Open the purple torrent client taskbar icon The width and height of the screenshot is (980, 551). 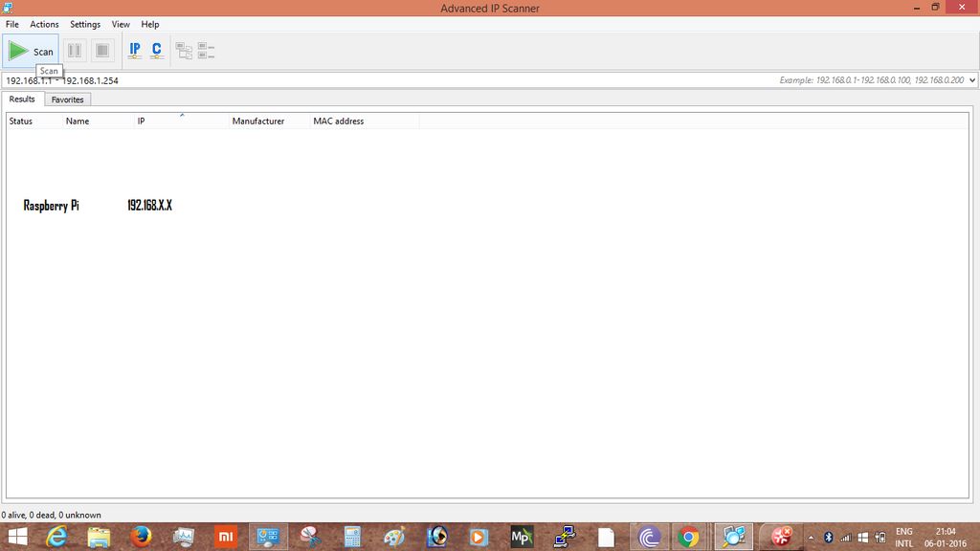(648, 537)
